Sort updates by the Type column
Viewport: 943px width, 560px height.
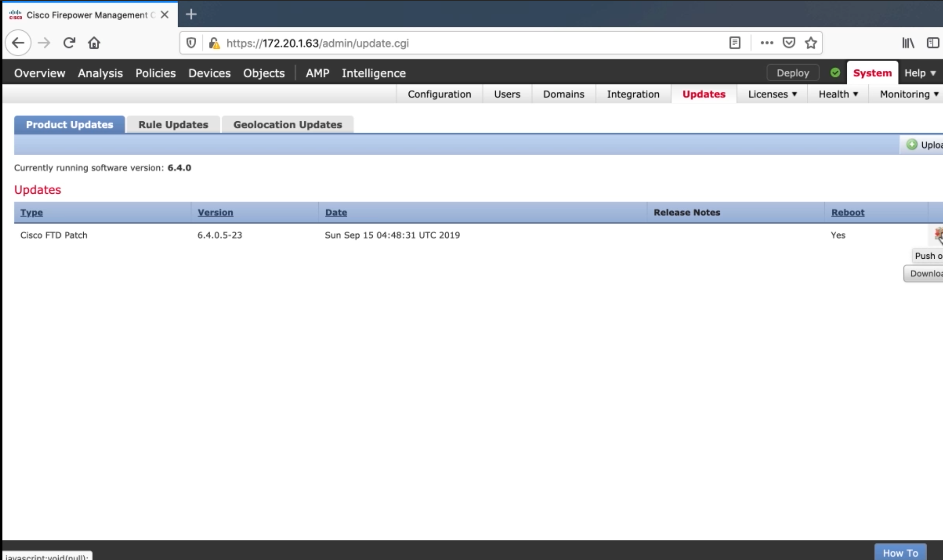click(x=32, y=213)
